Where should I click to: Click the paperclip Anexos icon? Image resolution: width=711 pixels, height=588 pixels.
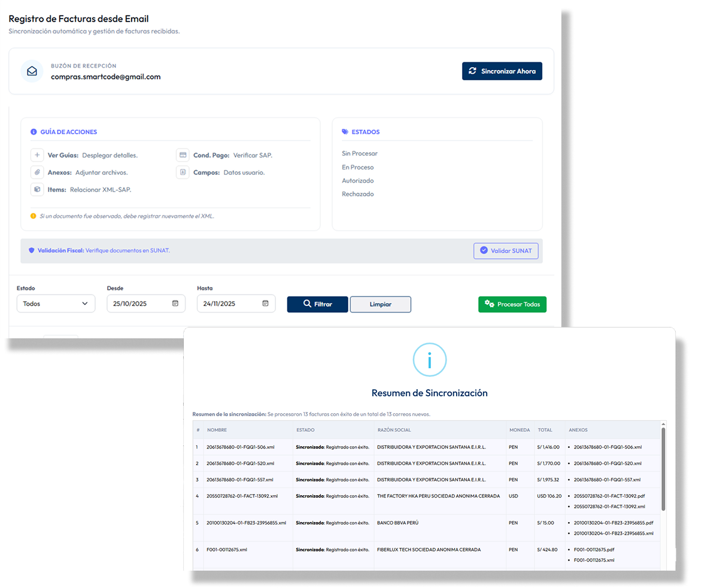(x=37, y=172)
